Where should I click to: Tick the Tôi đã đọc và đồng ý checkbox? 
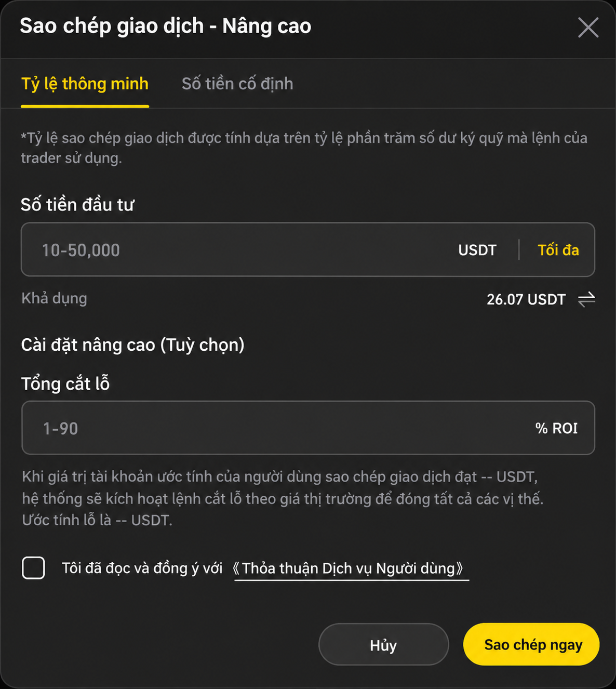pyautogui.click(x=33, y=567)
